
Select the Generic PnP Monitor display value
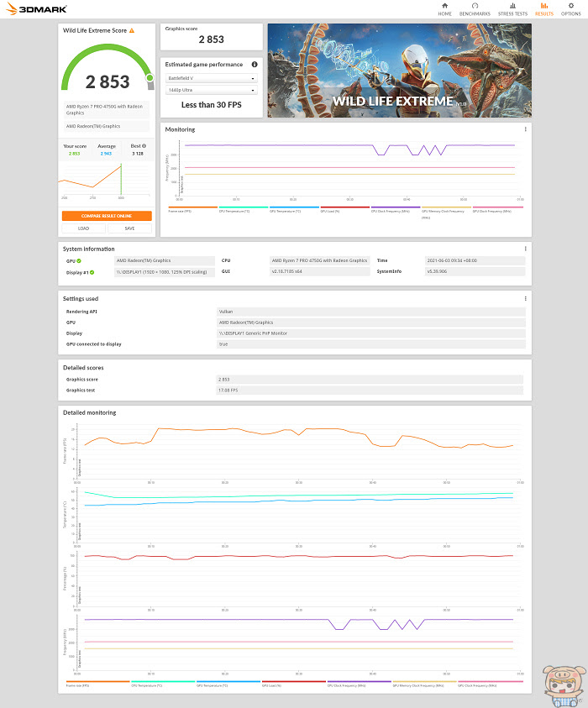click(x=371, y=333)
